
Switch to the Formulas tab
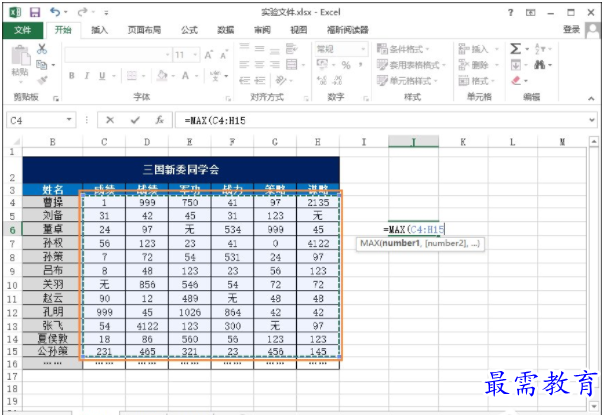189,30
